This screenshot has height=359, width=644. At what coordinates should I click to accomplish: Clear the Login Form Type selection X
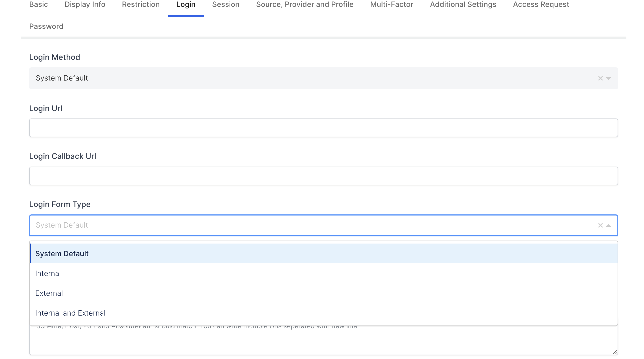point(600,225)
